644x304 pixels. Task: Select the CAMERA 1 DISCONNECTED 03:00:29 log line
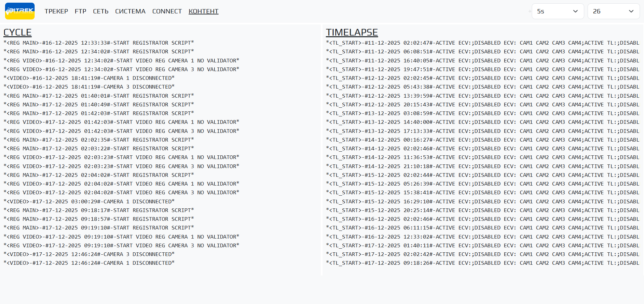click(89, 202)
